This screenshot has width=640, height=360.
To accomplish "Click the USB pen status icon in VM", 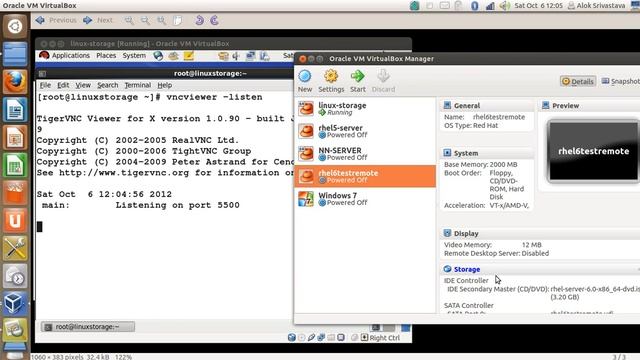I will pos(311,338).
